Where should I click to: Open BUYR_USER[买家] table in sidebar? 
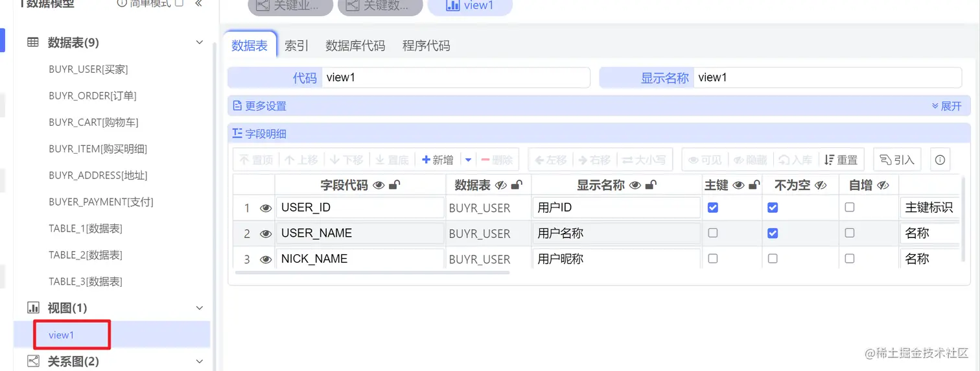88,69
